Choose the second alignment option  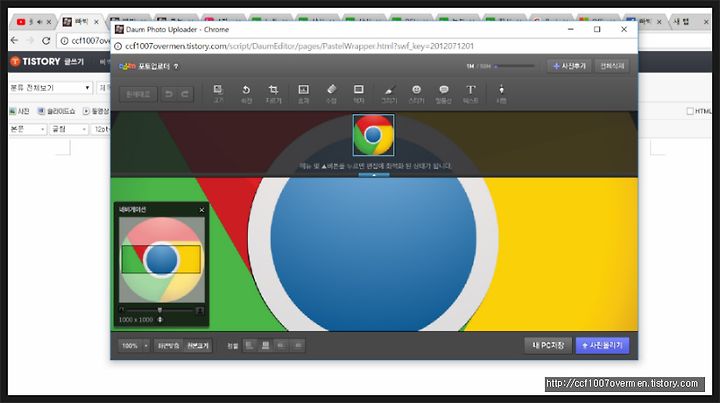tap(265, 345)
